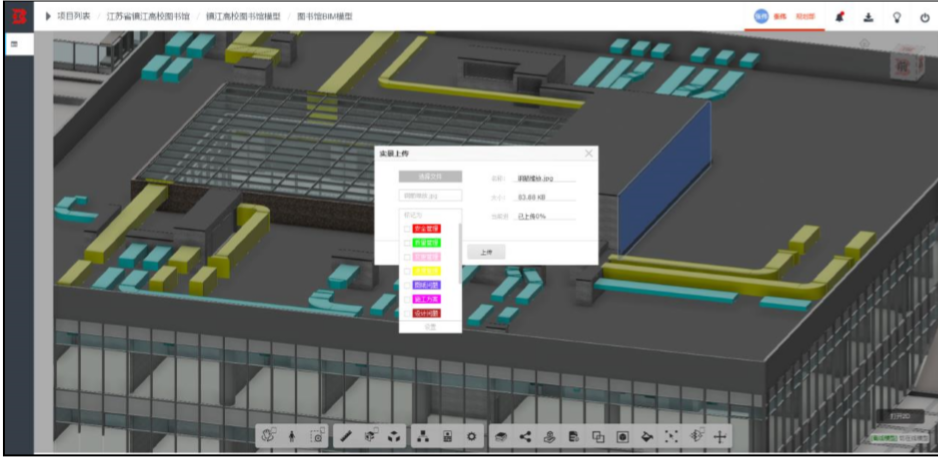Select the box-selection camera tool
This screenshot has width=938, height=458.
(318, 436)
